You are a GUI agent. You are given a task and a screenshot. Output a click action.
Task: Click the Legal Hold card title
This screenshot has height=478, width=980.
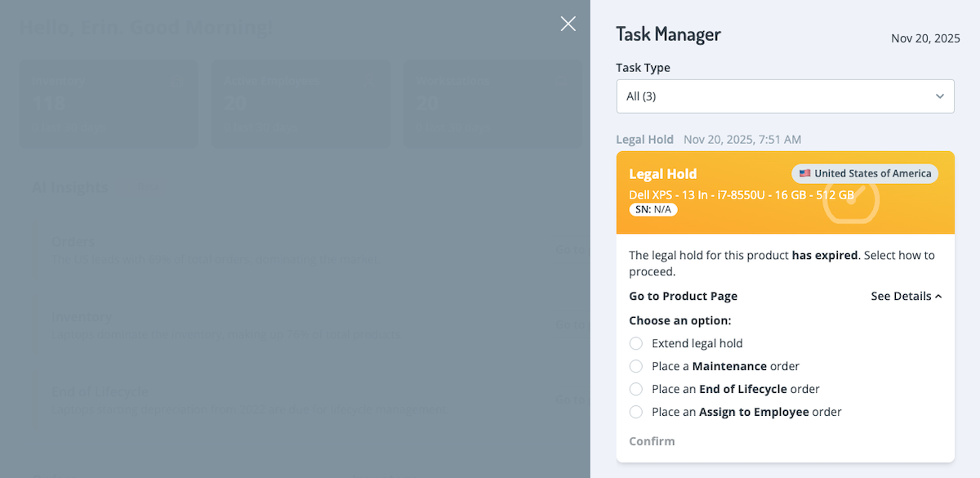(x=662, y=174)
